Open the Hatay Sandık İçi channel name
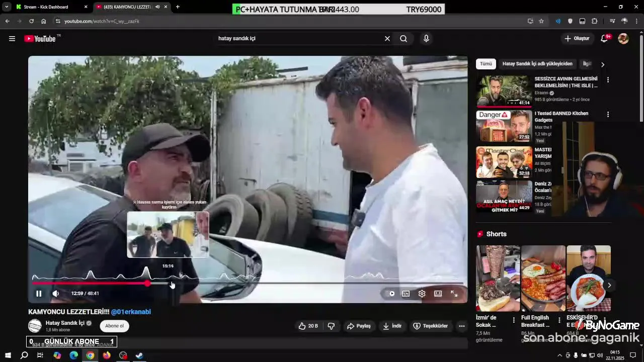 [x=65, y=323]
